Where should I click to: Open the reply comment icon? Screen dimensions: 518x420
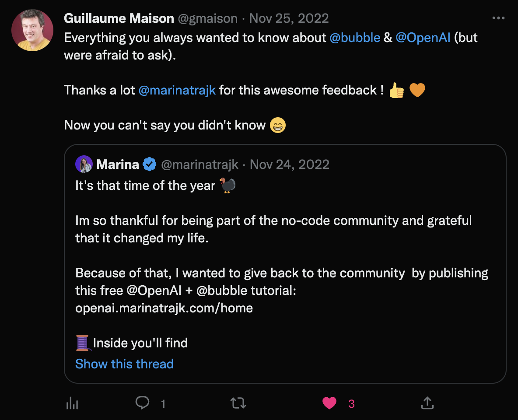(x=142, y=402)
